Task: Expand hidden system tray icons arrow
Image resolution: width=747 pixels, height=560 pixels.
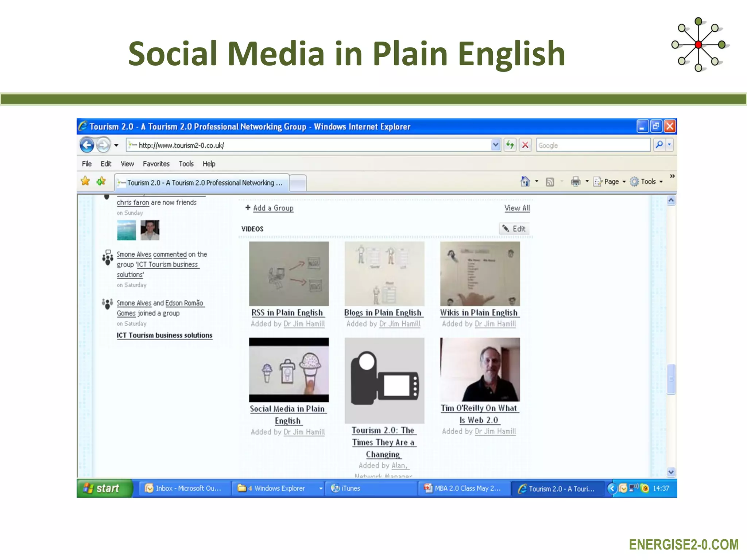Action: (x=612, y=488)
